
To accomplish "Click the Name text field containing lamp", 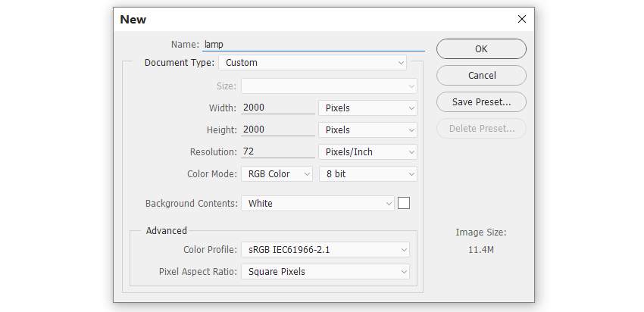I will click(x=314, y=45).
